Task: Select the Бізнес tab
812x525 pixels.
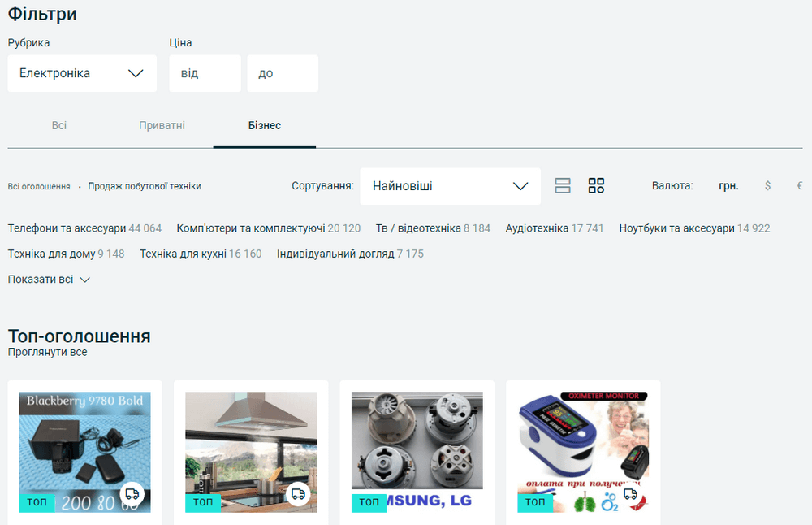Action: point(265,125)
